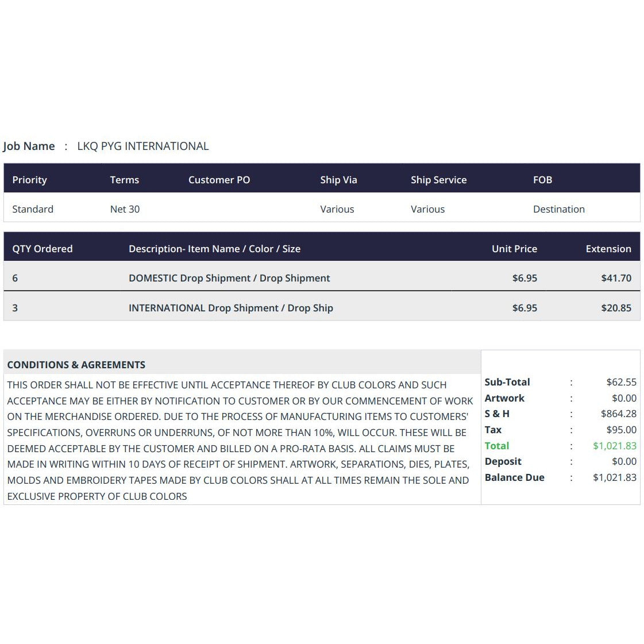644x644 pixels.
Task: Select the FOB column header
Action: click(x=542, y=180)
